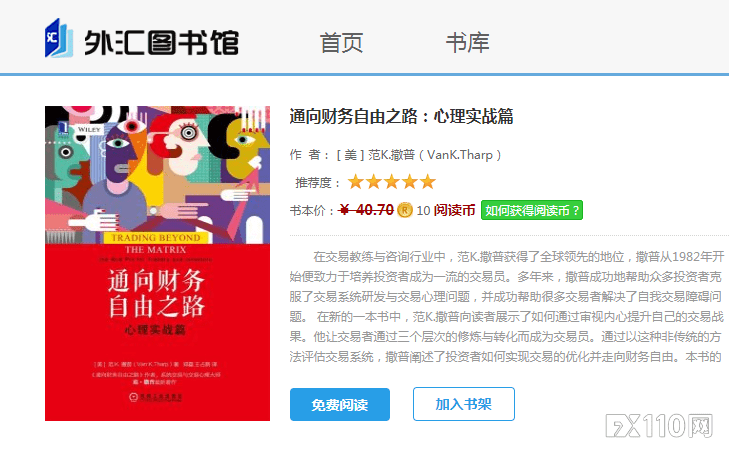The image size is (729, 450).
Task: Select the second rating star
Action: pyautogui.click(x=374, y=182)
